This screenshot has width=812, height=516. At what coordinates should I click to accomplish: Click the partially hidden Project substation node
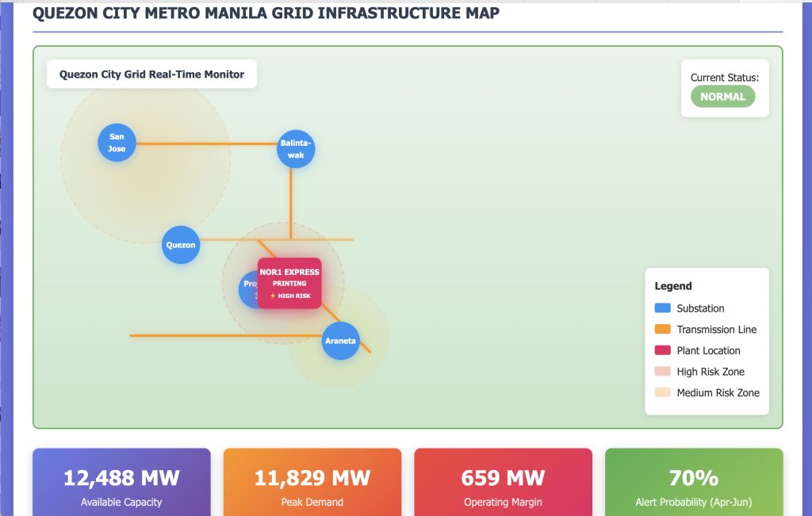(x=247, y=289)
